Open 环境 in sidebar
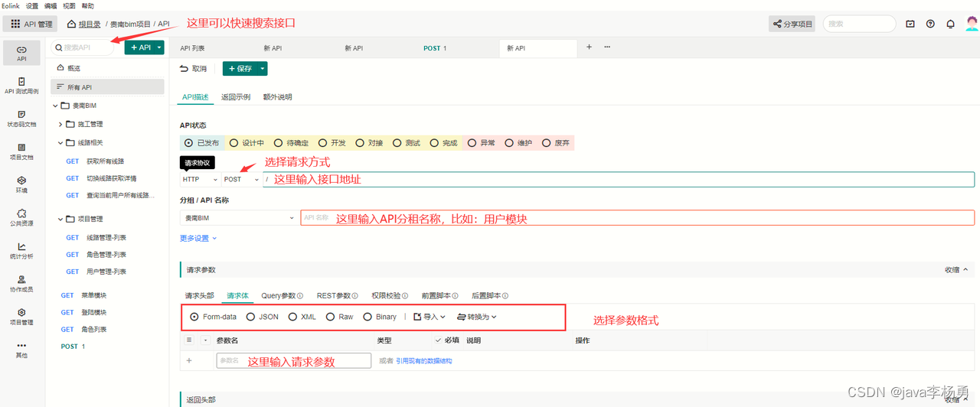The width and height of the screenshot is (980, 407). (21, 184)
